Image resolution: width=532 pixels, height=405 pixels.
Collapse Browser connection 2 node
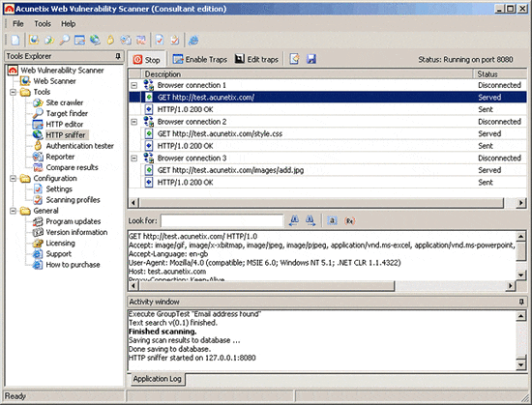(x=134, y=122)
